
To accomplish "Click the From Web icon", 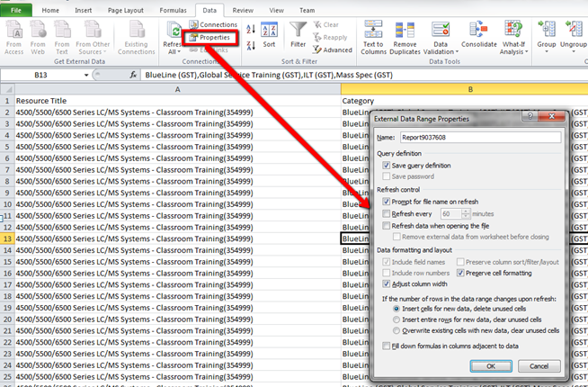I will click(38, 30).
